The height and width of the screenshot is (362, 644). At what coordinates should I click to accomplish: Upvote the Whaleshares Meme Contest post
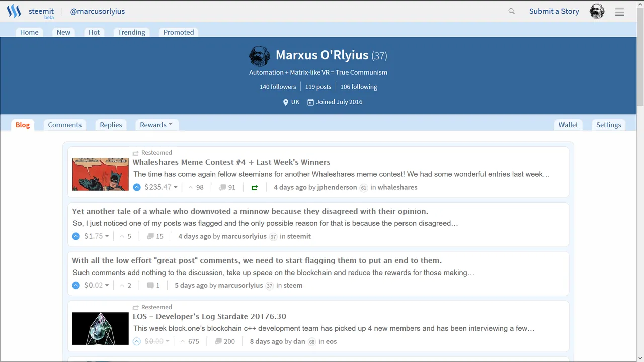[137, 187]
